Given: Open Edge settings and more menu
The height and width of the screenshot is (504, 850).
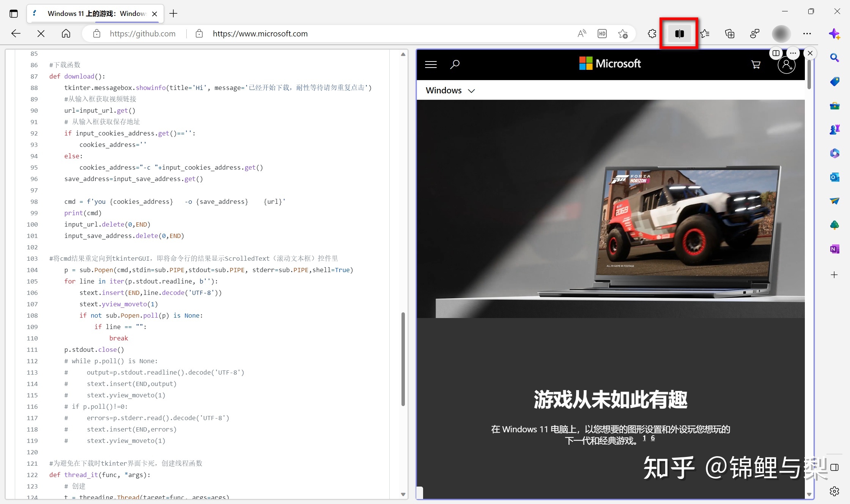Looking at the screenshot, I should [807, 34].
